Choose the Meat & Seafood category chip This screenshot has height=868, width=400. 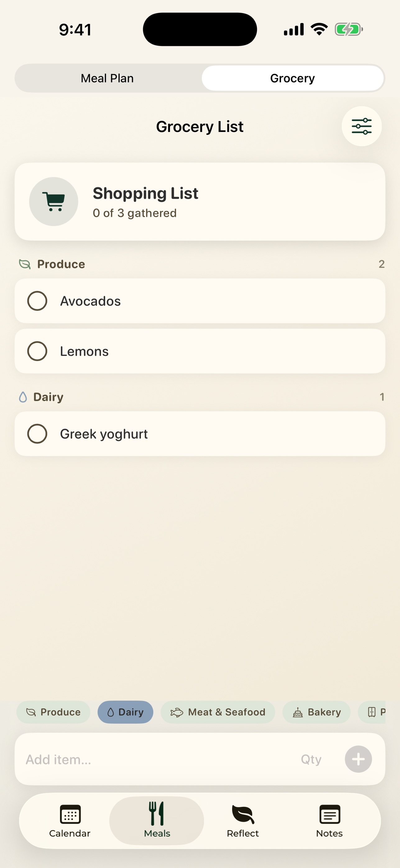click(218, 712)
